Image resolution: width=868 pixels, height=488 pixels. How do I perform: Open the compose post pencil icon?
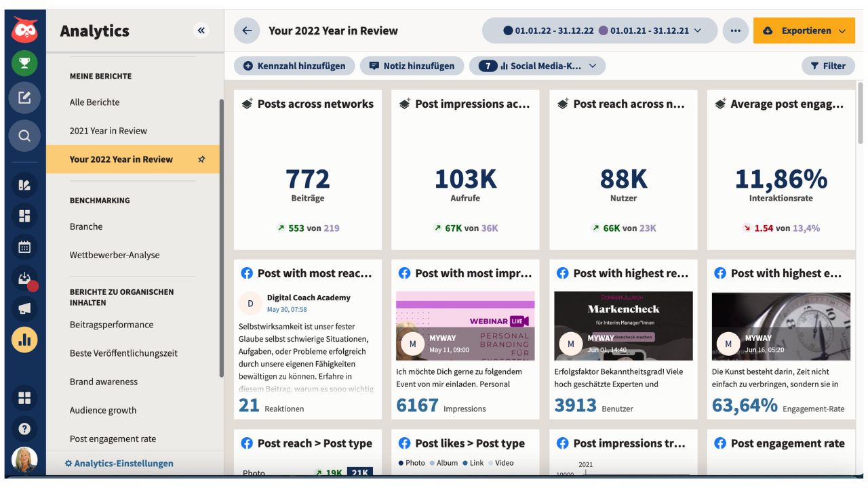tap(24, 98)
